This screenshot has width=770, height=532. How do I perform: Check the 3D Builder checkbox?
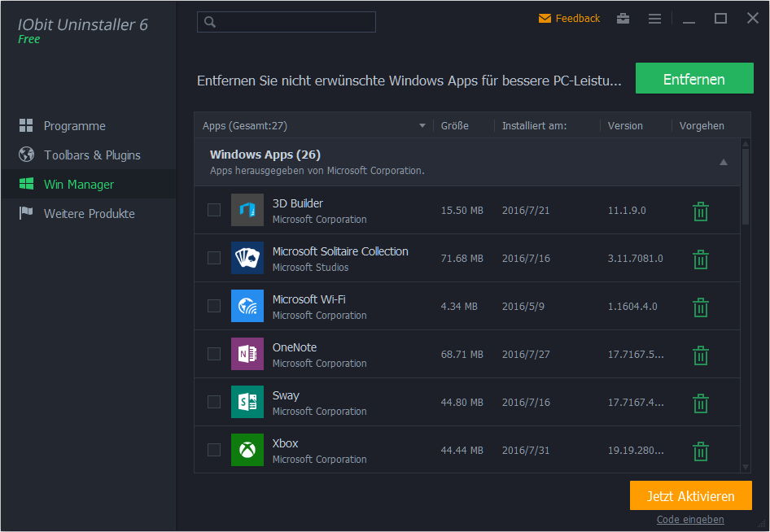point(213,210)
